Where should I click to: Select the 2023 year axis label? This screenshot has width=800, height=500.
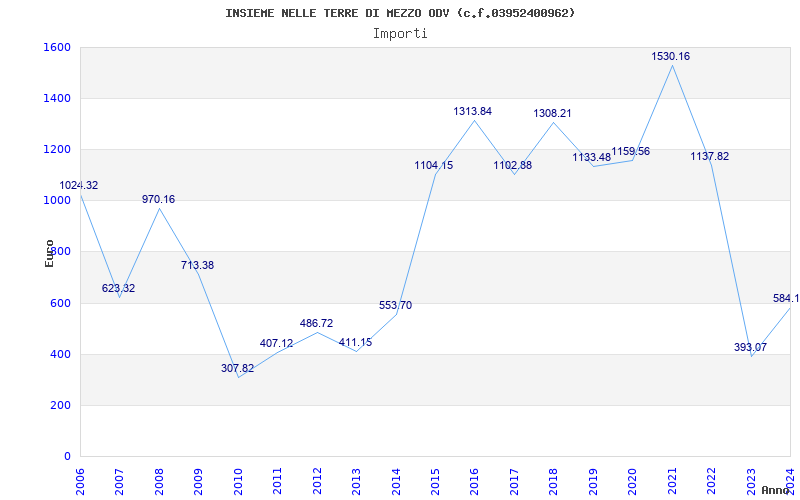click(x=751, y=481)
